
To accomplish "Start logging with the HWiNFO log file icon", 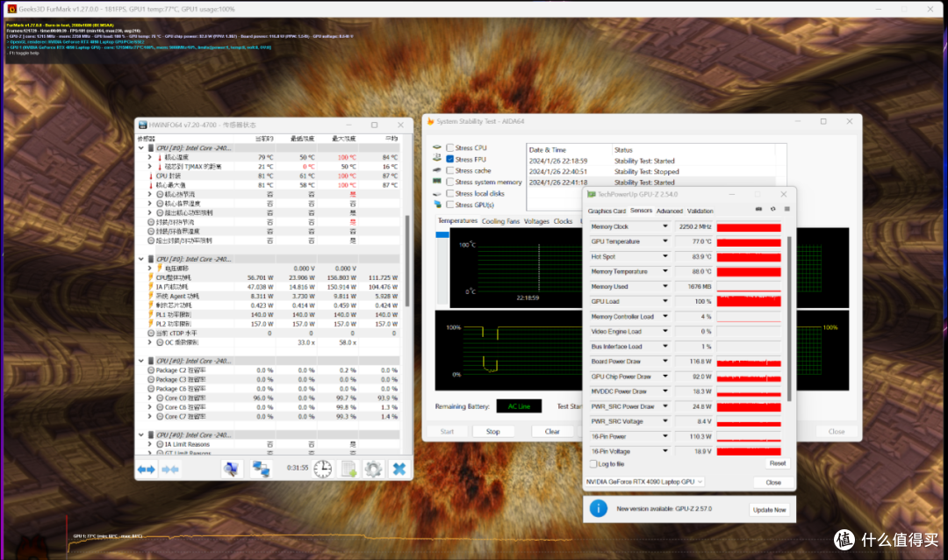I will pyautogui.click(x=348, y=469).
